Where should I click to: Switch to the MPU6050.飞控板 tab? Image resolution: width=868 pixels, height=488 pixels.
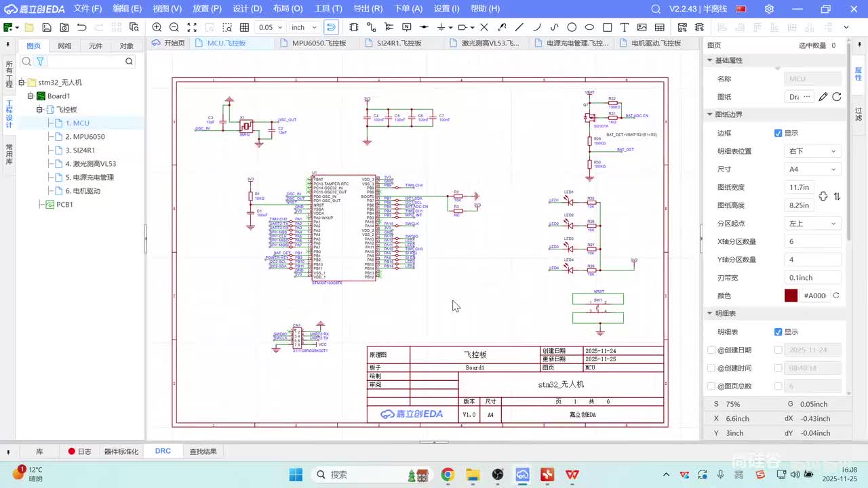pos(319,43)
